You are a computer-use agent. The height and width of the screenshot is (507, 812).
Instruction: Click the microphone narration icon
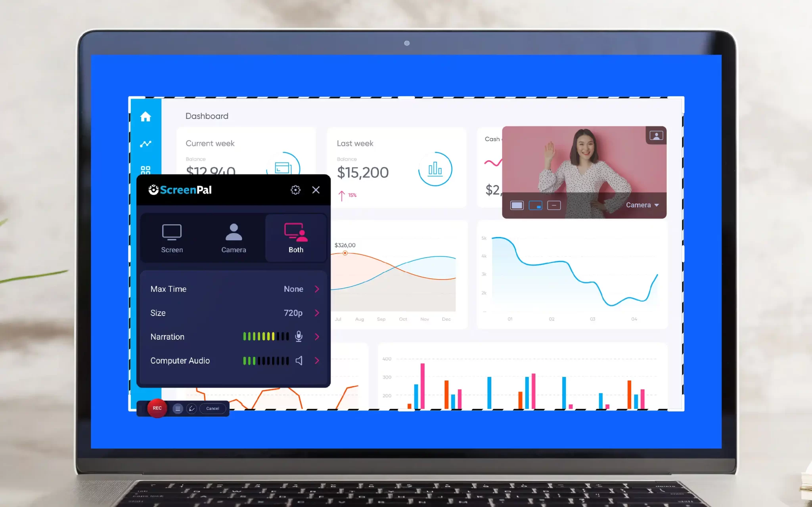pos(299,337)
